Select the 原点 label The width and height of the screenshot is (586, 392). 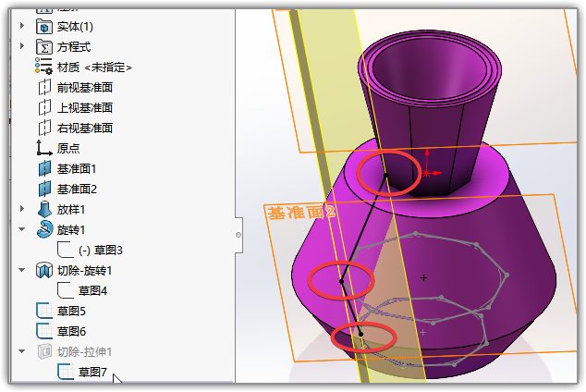68,149
